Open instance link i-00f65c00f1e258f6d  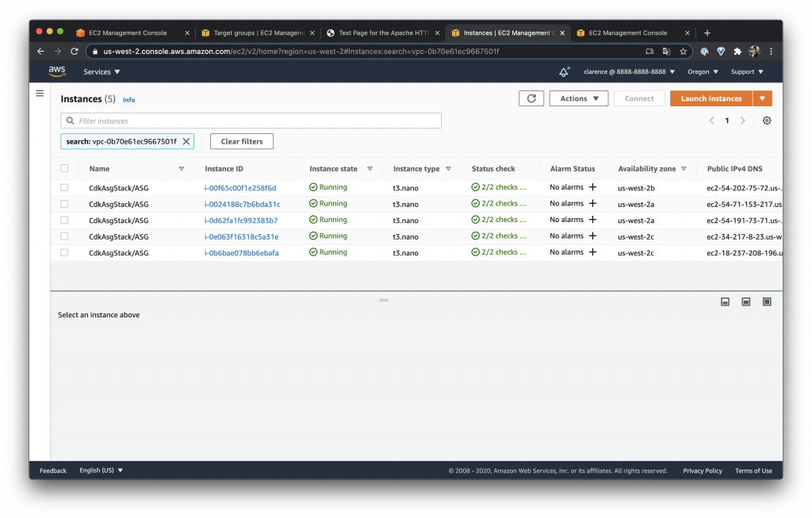[x=240, y=188]
